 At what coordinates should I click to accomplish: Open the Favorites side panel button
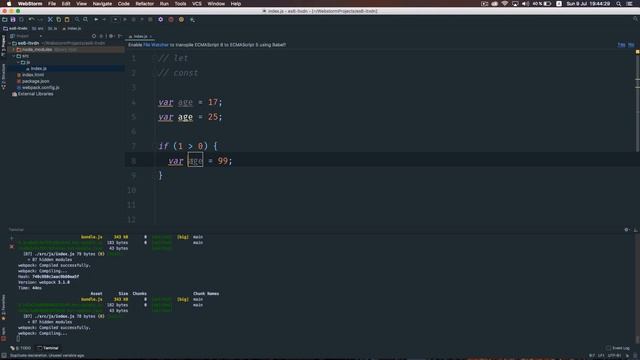4,306
